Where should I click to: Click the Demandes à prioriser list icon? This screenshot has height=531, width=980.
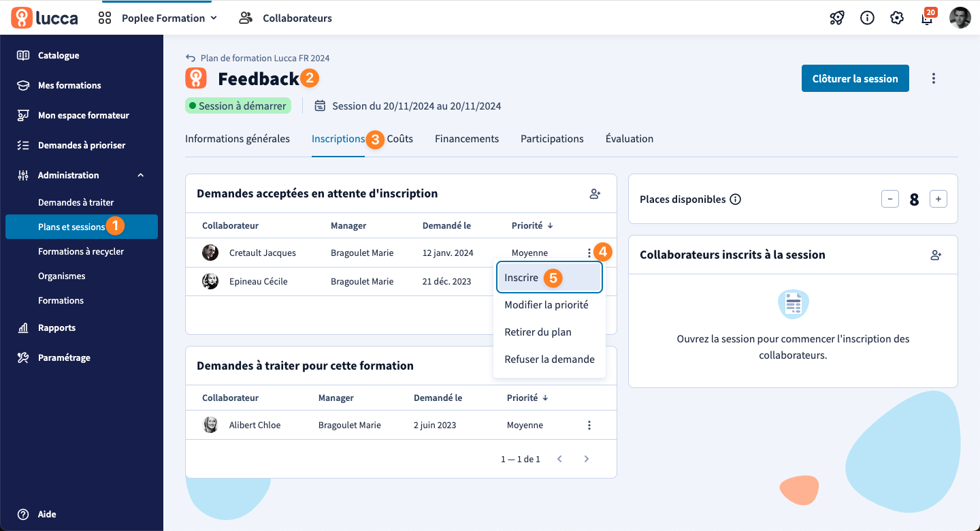click(23, 145)
